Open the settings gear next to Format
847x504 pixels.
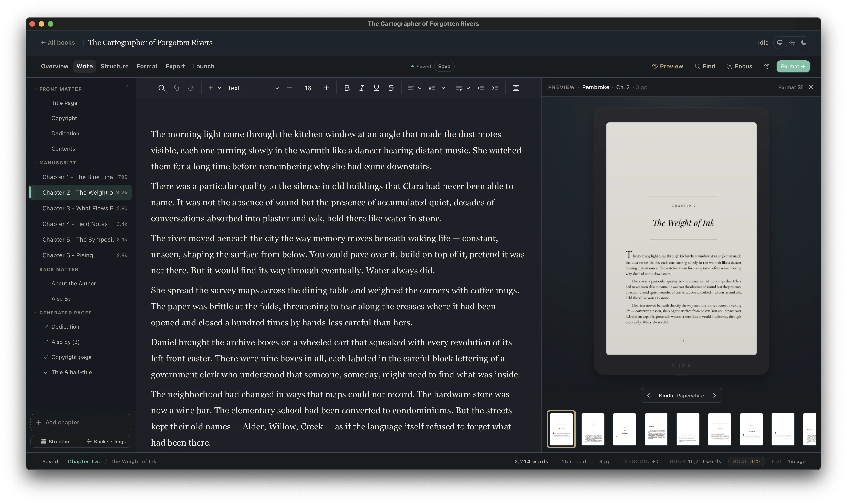coord(766,66)
